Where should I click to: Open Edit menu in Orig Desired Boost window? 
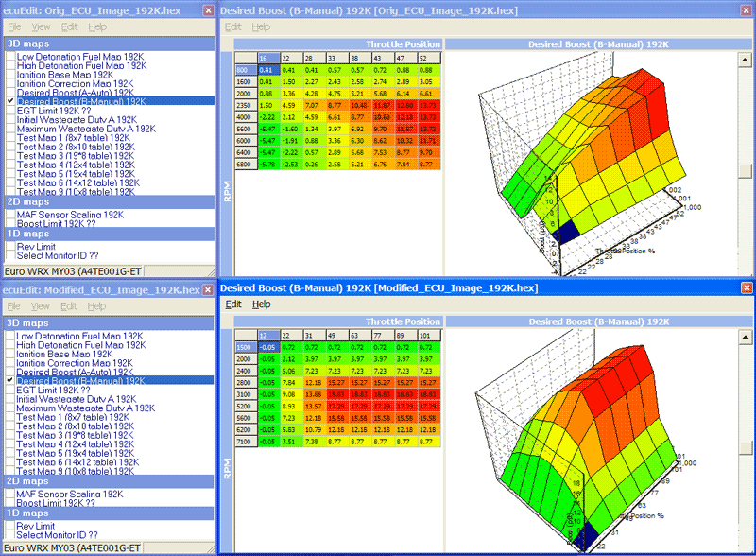[233, 27]
